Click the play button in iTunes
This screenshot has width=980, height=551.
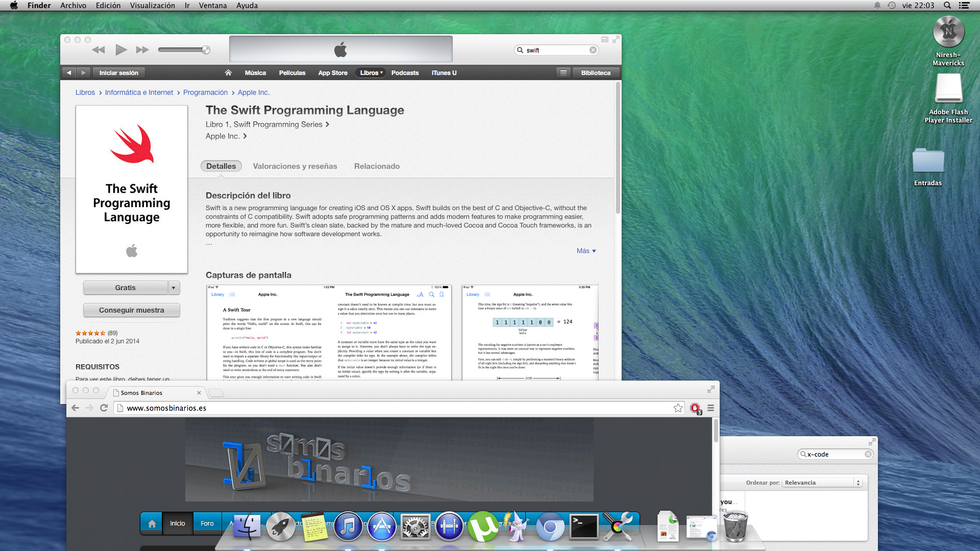(x=121, y=50)
